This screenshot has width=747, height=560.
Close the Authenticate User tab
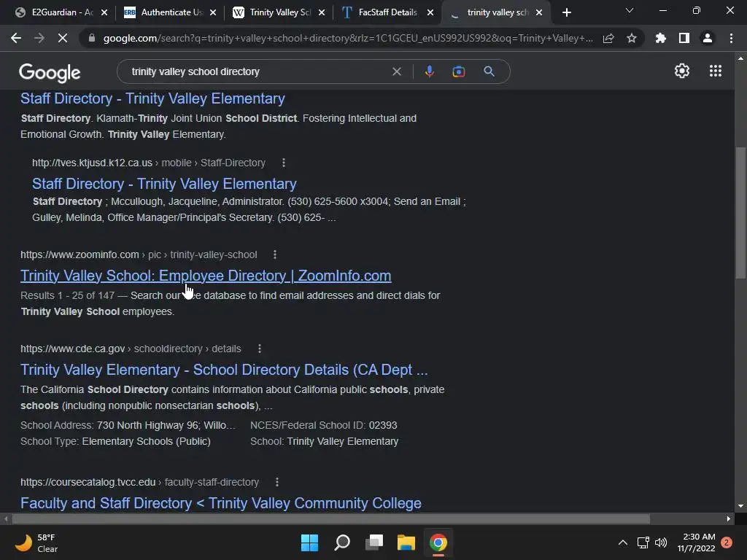213,12
